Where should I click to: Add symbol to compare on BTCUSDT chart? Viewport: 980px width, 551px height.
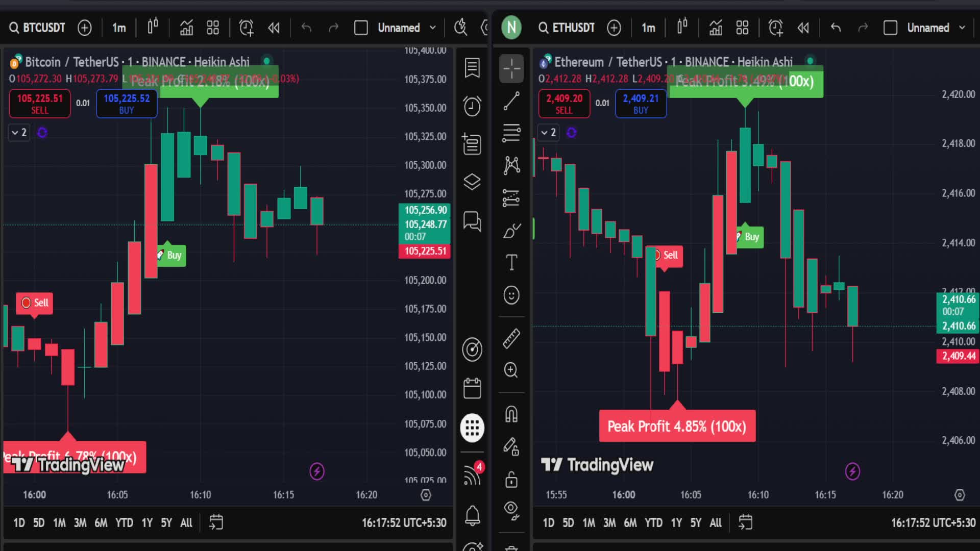pyautogui.click(x=85, y=28)
